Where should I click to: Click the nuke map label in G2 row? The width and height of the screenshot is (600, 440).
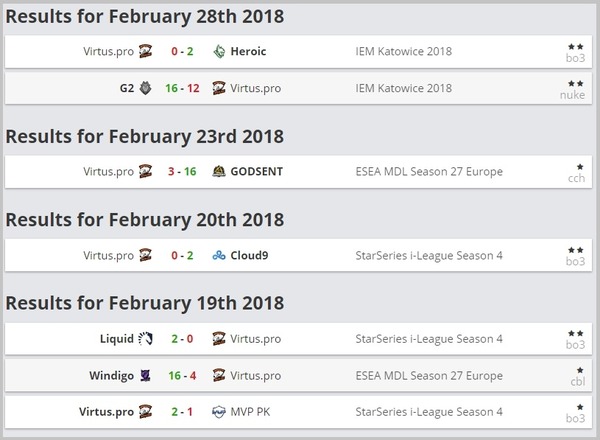572,95
